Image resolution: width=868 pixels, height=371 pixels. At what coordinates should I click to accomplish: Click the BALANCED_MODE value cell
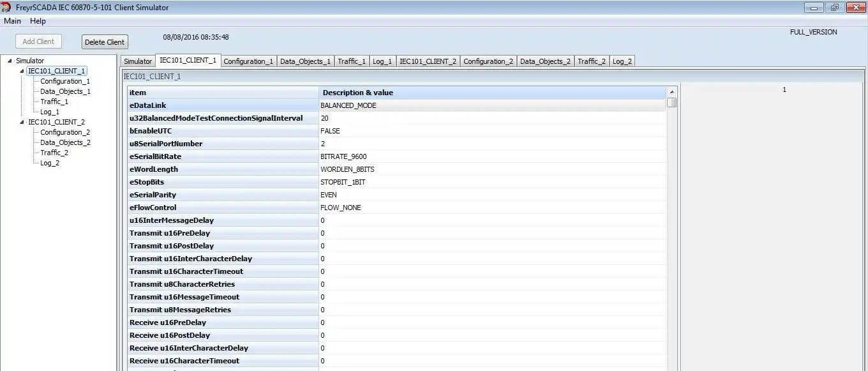[x=492, y=105]
